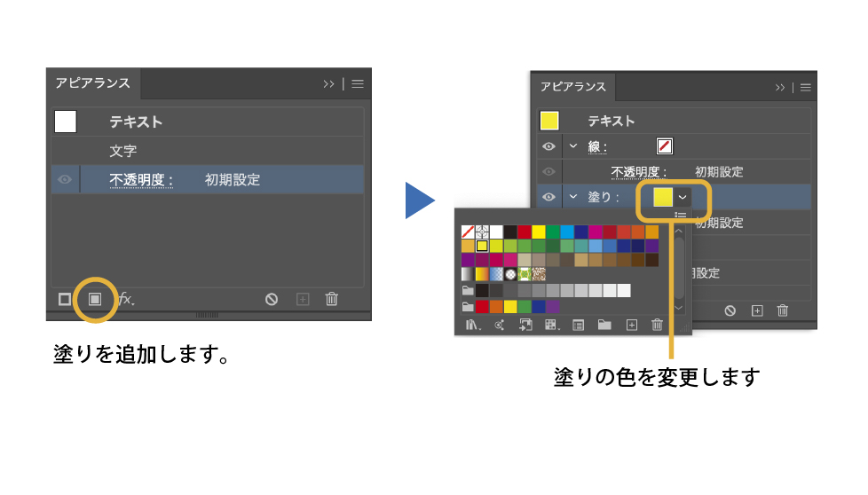Click trash icon in white-thumbnail Appearance panel

click(332, 299)
